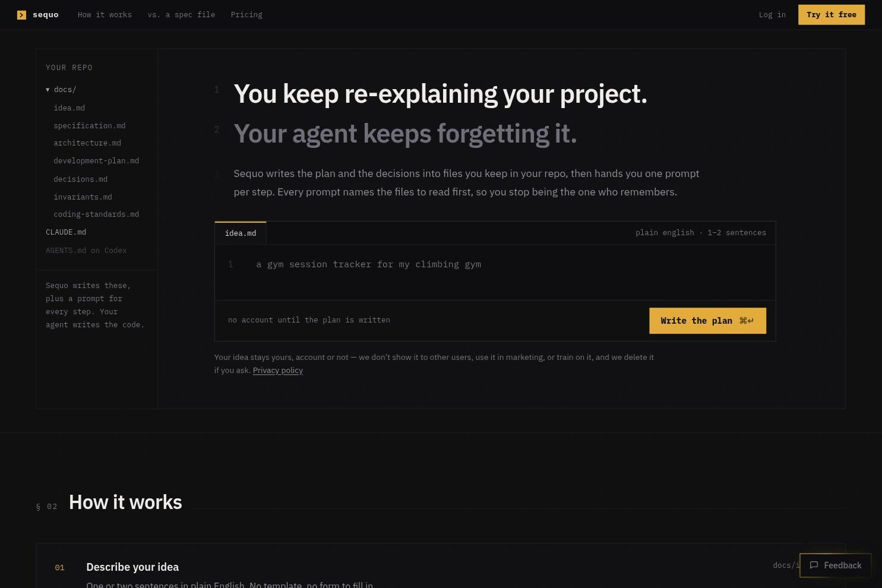
Task: Click the Log in link
Action: tap(772, 15)
